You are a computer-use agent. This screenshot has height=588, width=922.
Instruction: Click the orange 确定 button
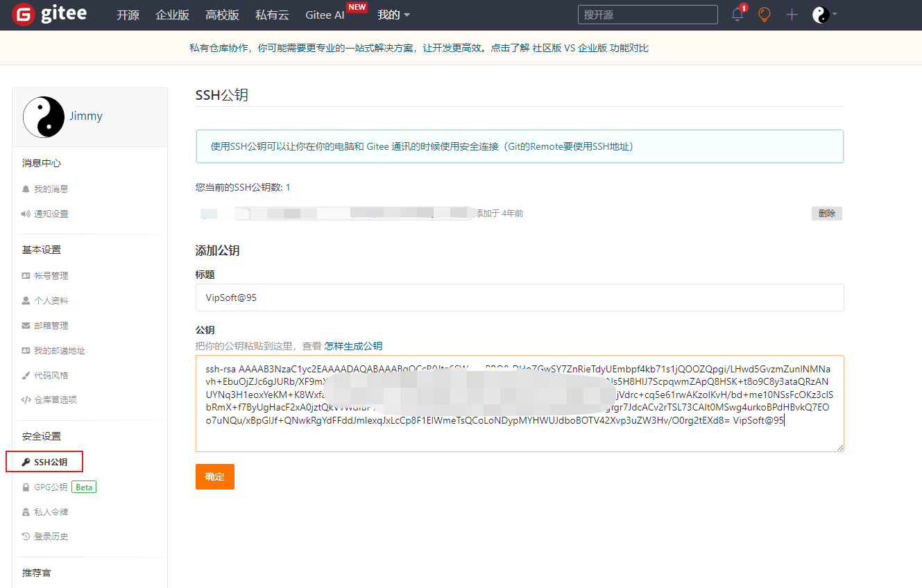[x=214, y=476]
